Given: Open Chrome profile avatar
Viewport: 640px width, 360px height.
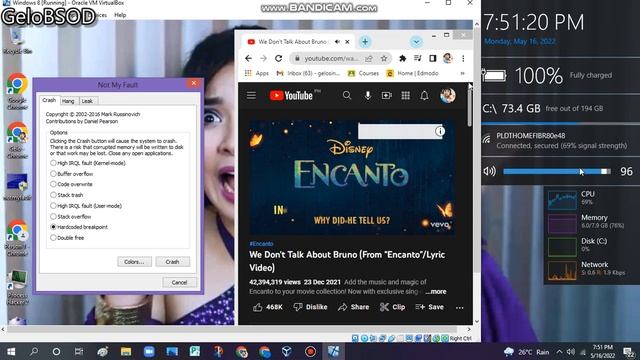Looking at the screenshot, I should [448, 58].
